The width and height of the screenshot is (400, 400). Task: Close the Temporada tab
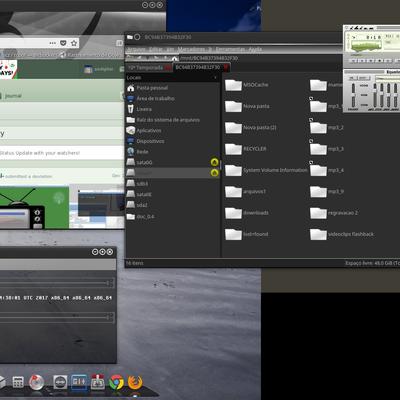[169, 68]
